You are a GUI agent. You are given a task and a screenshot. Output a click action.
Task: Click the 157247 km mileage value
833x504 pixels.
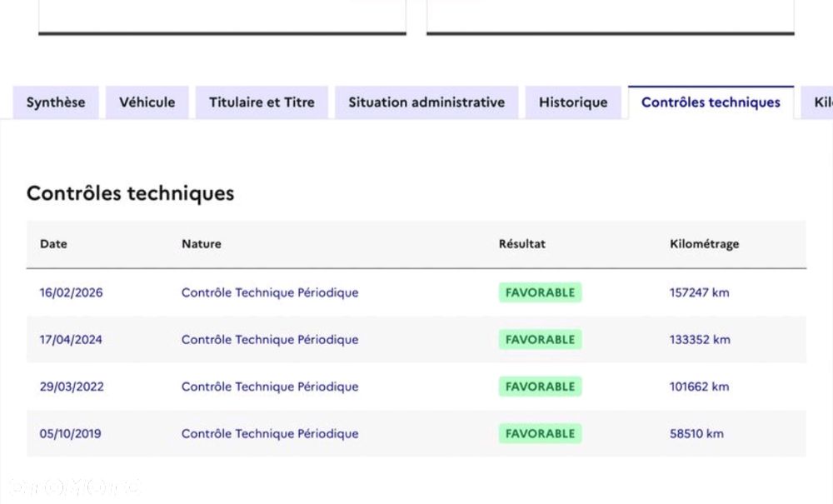(699, 292)
